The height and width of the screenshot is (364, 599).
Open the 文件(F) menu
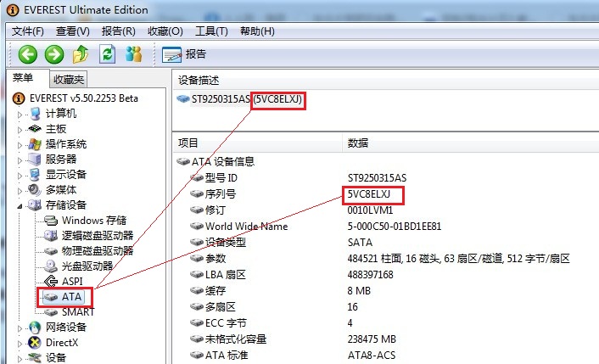(x=27, y=31)
